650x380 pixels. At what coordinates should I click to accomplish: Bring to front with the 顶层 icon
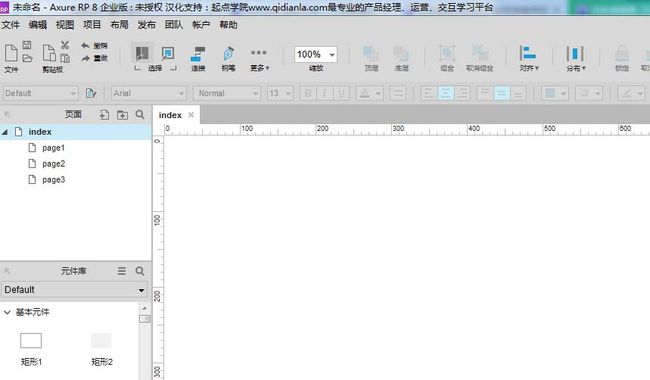click(371, 58)
